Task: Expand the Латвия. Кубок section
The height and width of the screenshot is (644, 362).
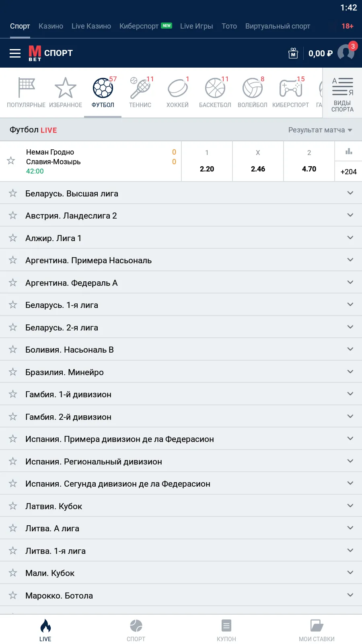Action: coord(350,506)
